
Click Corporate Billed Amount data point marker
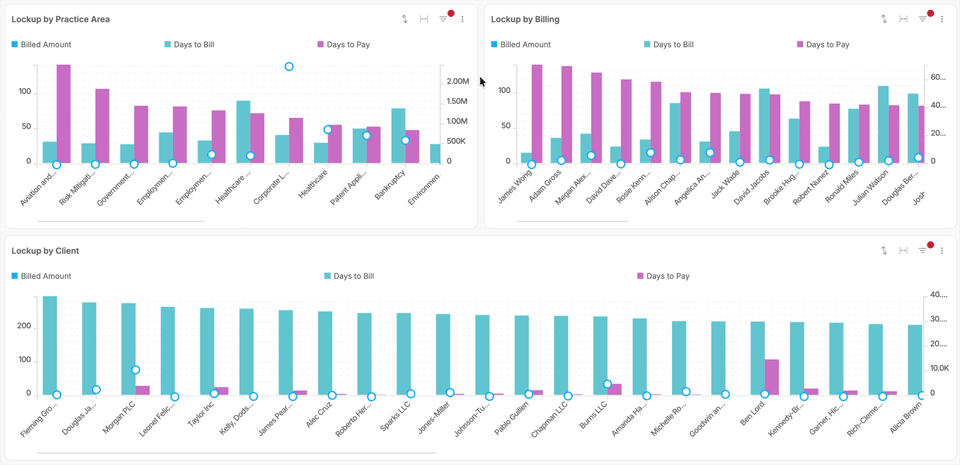289,66
